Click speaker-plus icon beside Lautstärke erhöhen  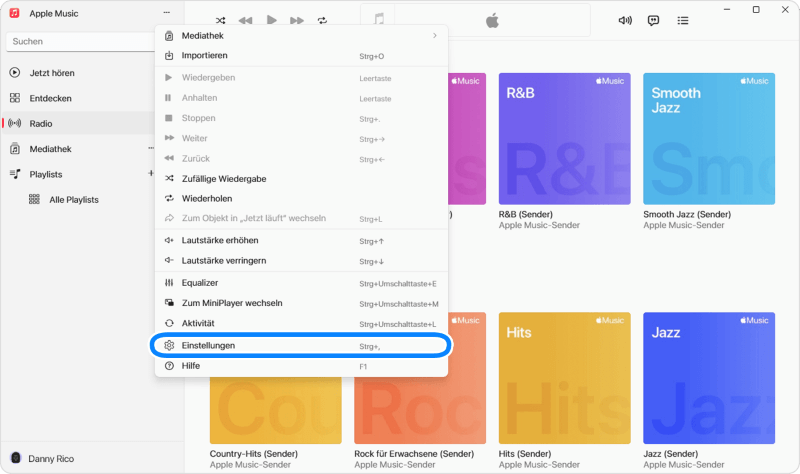(x=169, y=240)
